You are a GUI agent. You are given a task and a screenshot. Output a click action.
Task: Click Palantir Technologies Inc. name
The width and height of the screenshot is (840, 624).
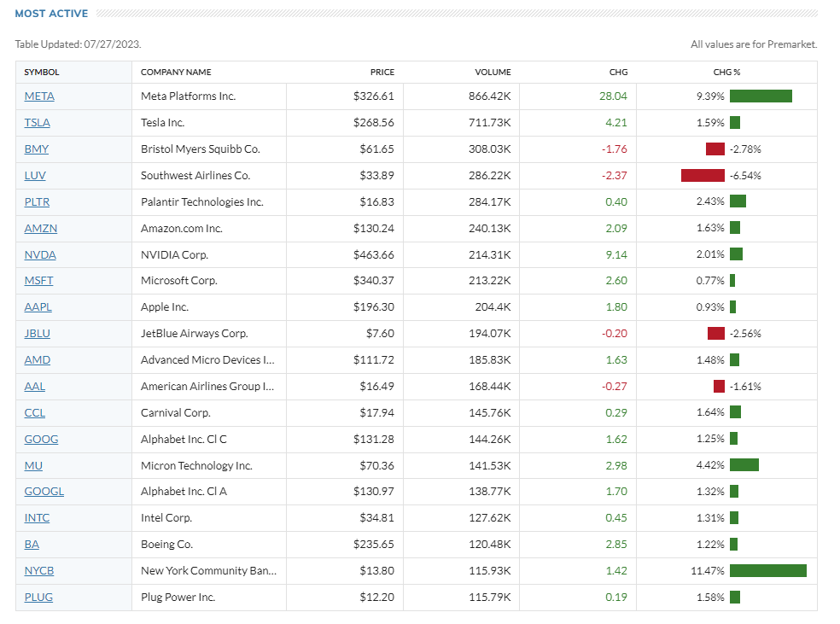202,202
